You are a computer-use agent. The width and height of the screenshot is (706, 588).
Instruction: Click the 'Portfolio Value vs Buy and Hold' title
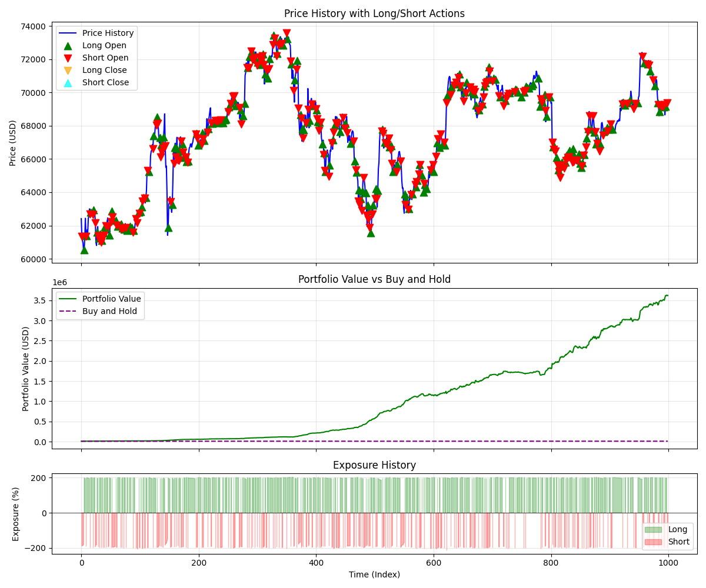pos(374,279)
